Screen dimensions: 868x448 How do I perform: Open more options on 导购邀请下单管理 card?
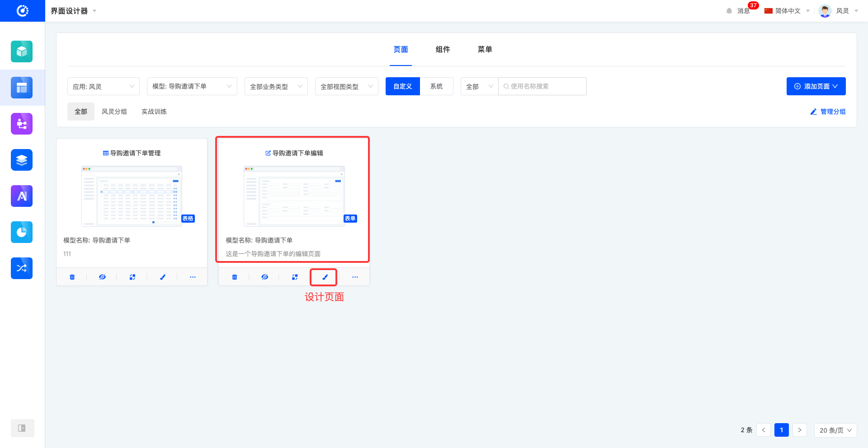pos(193,277)
